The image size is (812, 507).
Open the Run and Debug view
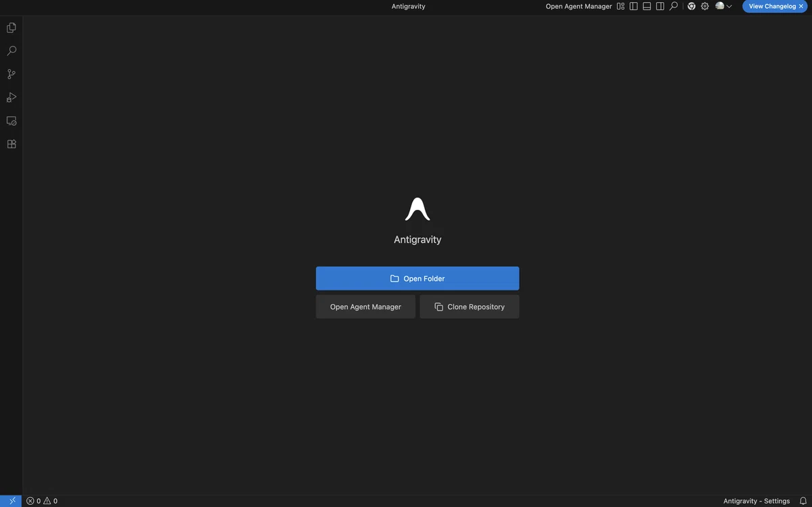tap(12, 97)
